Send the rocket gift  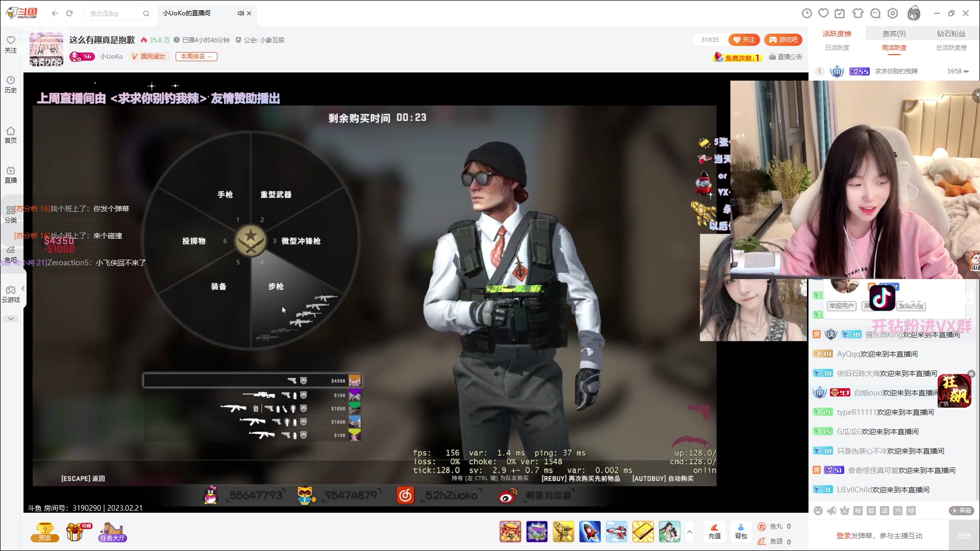pyautogui.click(x=590, y=532)
